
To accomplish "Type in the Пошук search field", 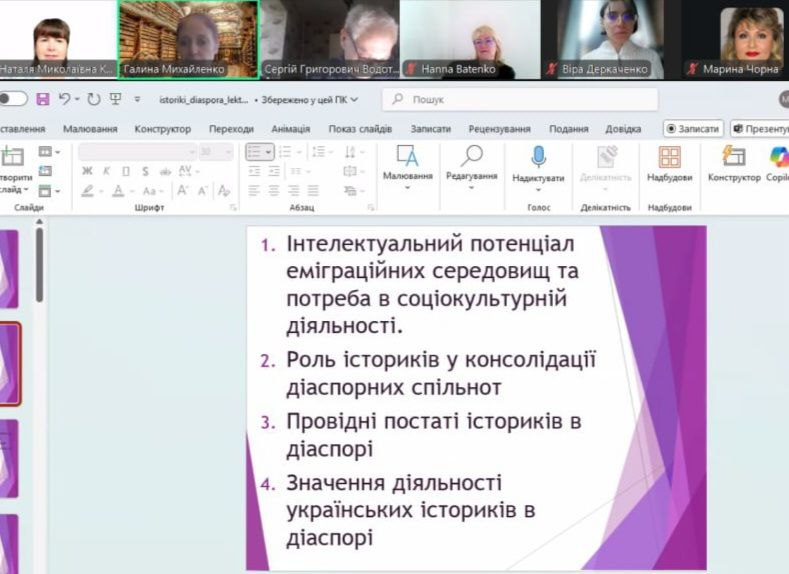I will point(520,99).
